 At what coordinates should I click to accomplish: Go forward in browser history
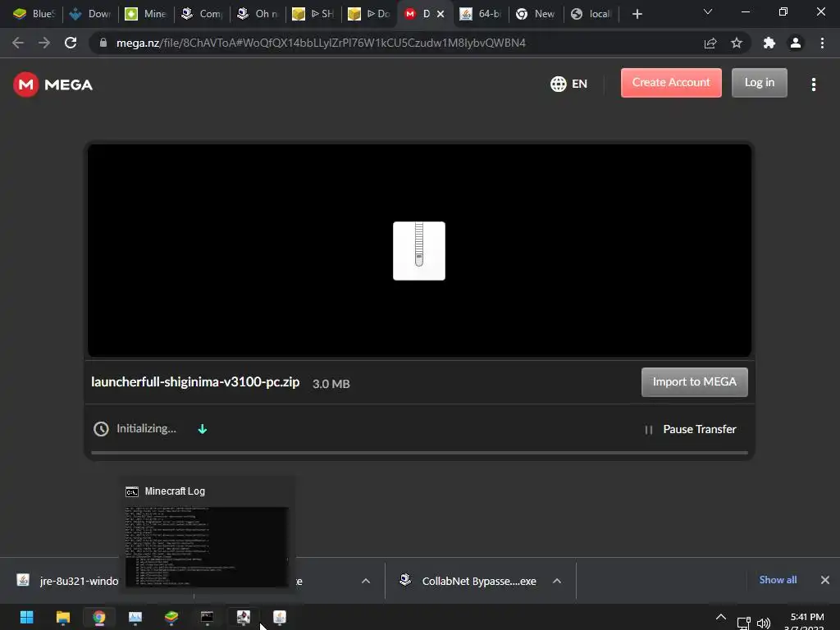coord(44,43)
